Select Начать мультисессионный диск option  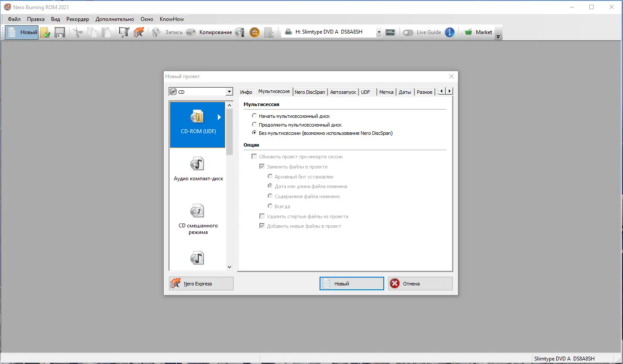(x=255, y=116)
